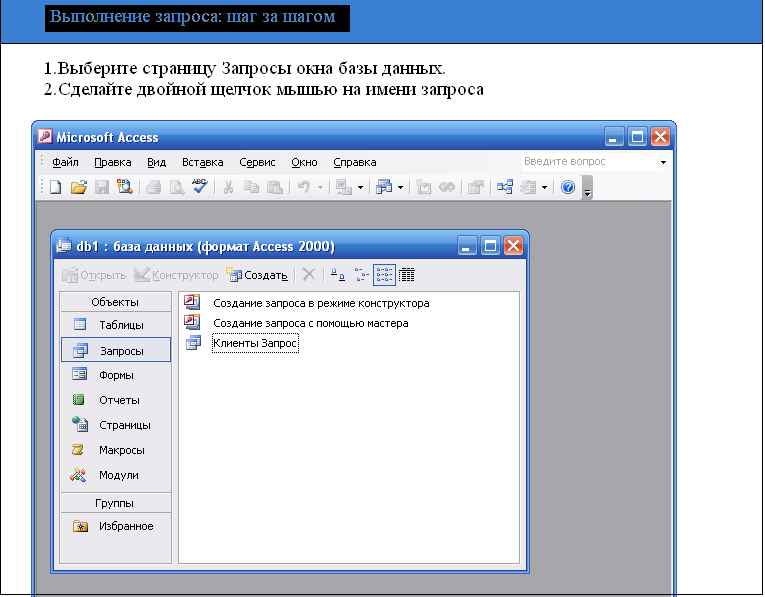This screenshot has width=765, height=597.
Task: Click the Print toolbar icon
Action: [153, 187]
